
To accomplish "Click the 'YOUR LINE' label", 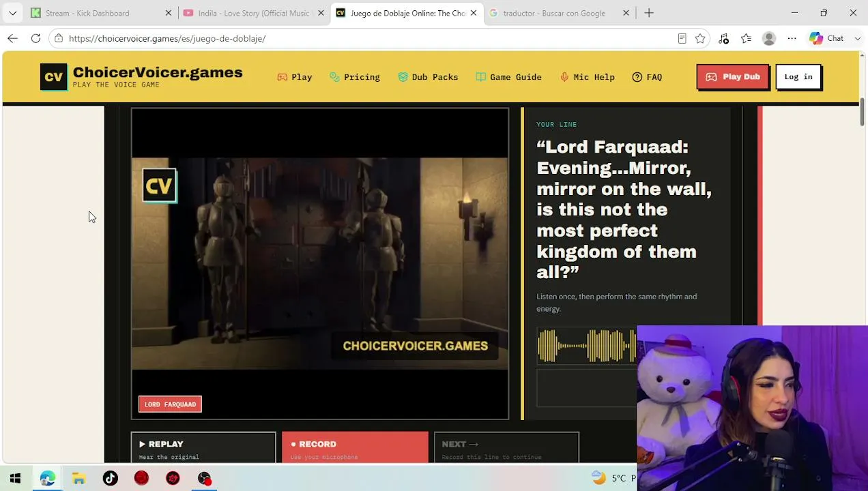I will [557, 124].
